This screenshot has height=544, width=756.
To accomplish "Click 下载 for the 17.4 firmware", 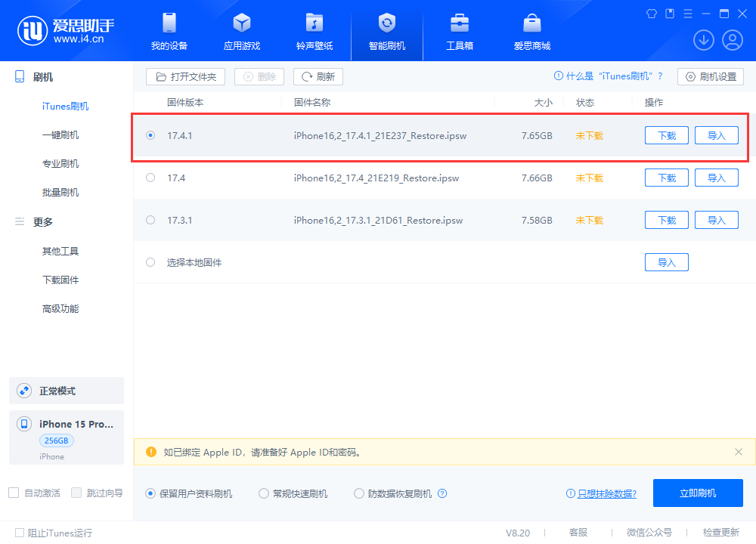I will click(666, 178).
